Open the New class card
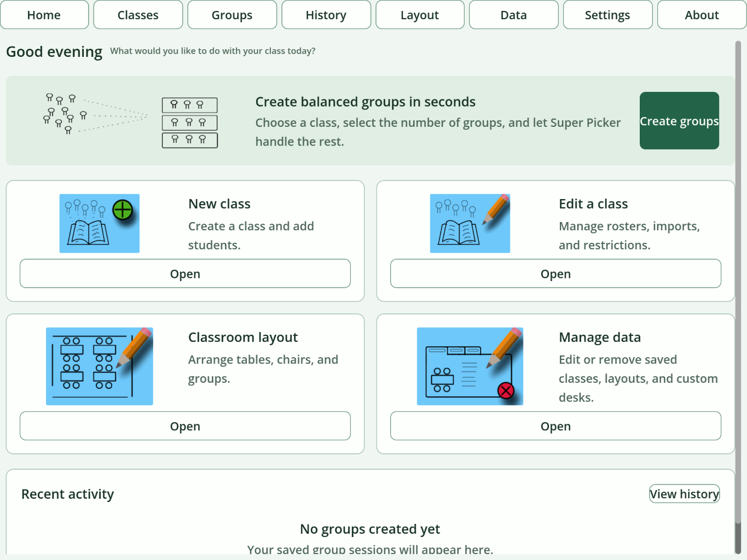 [x=185, y=273]
